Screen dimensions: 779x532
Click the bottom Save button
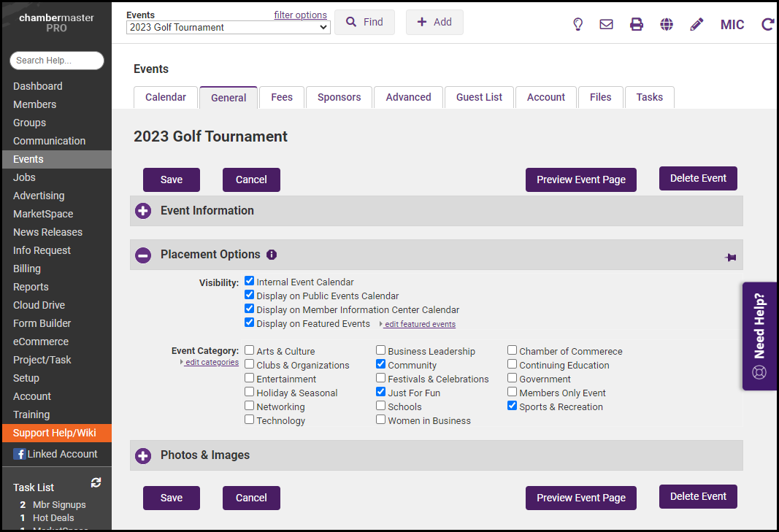click(x=172, y=498)
